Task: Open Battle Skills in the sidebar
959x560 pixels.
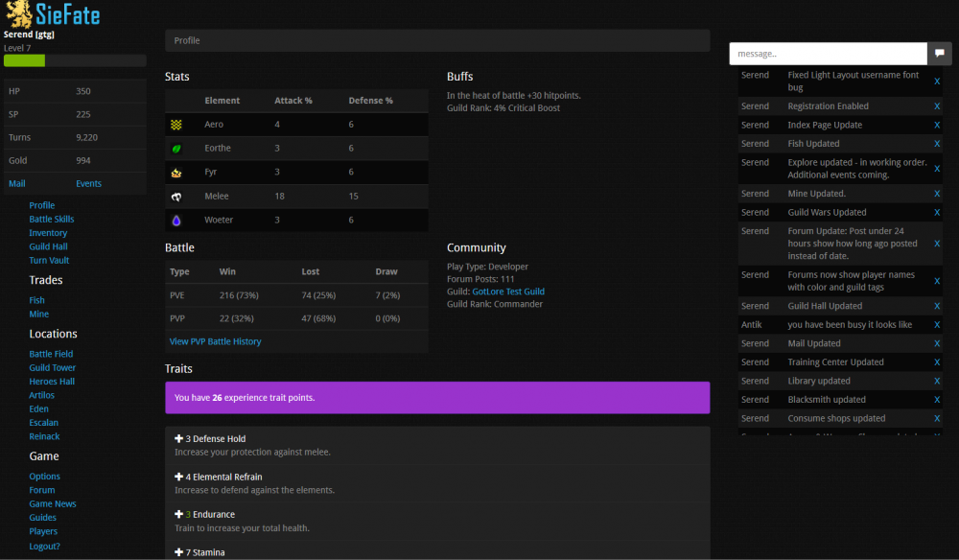Action: (x=51, y=219)
